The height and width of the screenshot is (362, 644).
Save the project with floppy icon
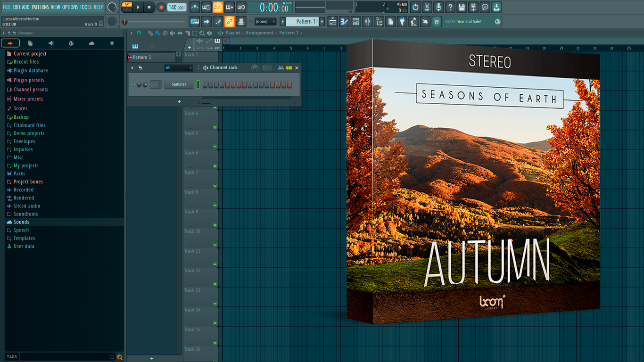coord(462,7)
